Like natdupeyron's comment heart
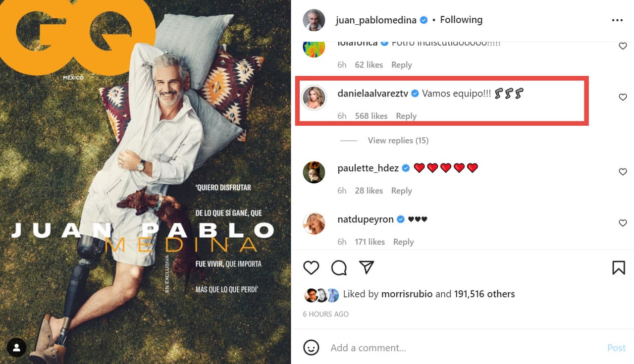The image size is (634, 364). tap(623, 223)
